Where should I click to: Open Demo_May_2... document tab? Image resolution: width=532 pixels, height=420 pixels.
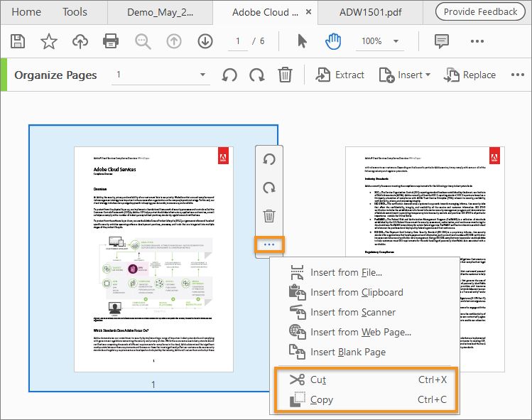tap(160, 13)
